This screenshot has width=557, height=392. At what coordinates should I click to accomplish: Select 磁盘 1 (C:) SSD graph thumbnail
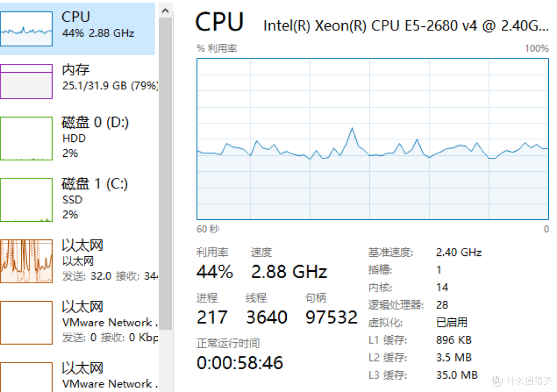point(26,200)
